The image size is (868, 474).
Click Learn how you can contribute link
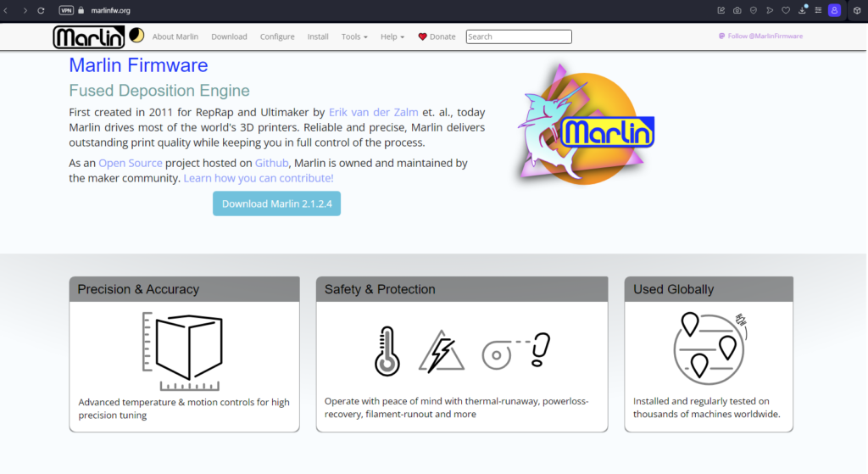point(259,178)
